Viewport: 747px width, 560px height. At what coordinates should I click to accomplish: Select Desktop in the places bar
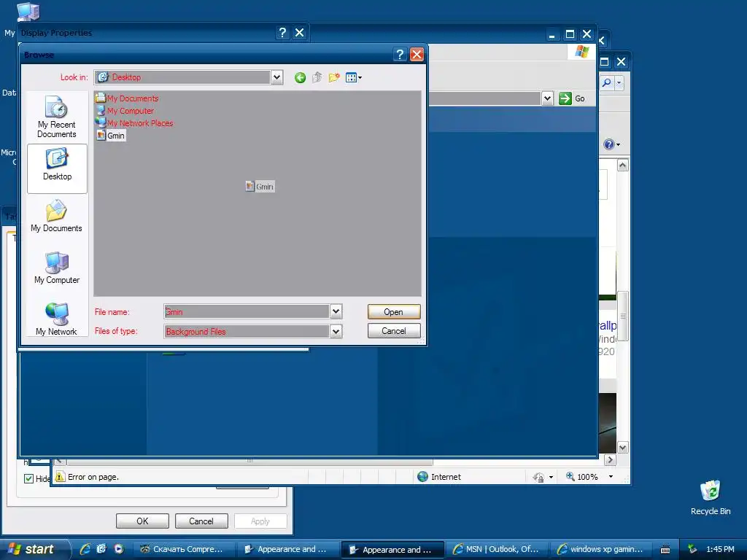pyautogui.click(x=57, y=168)
